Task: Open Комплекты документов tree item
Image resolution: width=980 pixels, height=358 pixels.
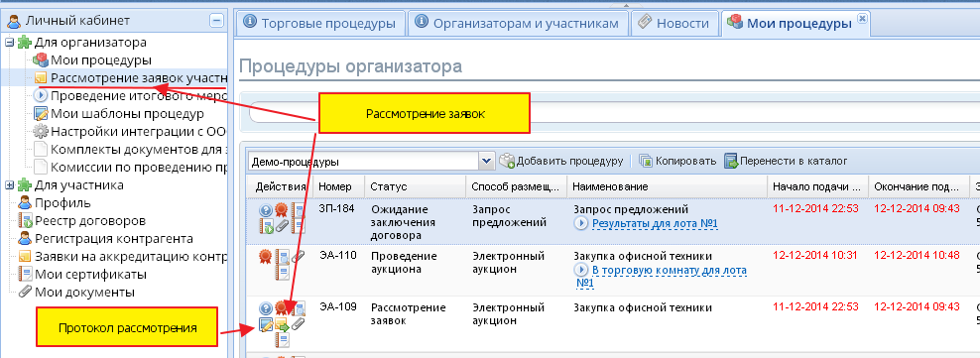Action: [x=138, y=150]
